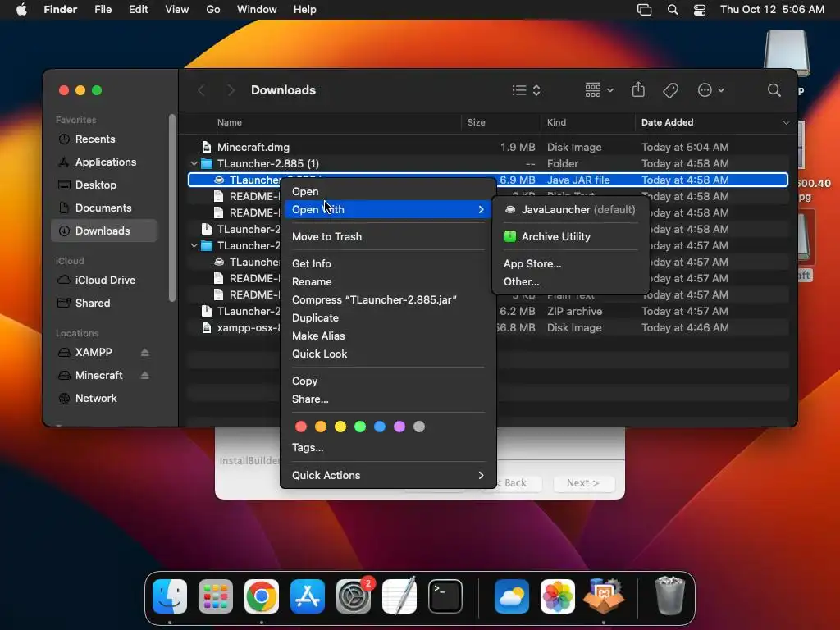Select Downloads in the sidebar
Screen dimensions: 840x630
[104, 231]
